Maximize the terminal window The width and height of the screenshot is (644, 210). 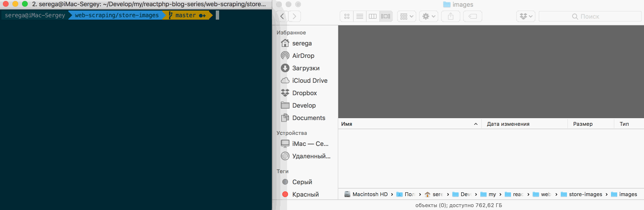(x=25, y=4)
